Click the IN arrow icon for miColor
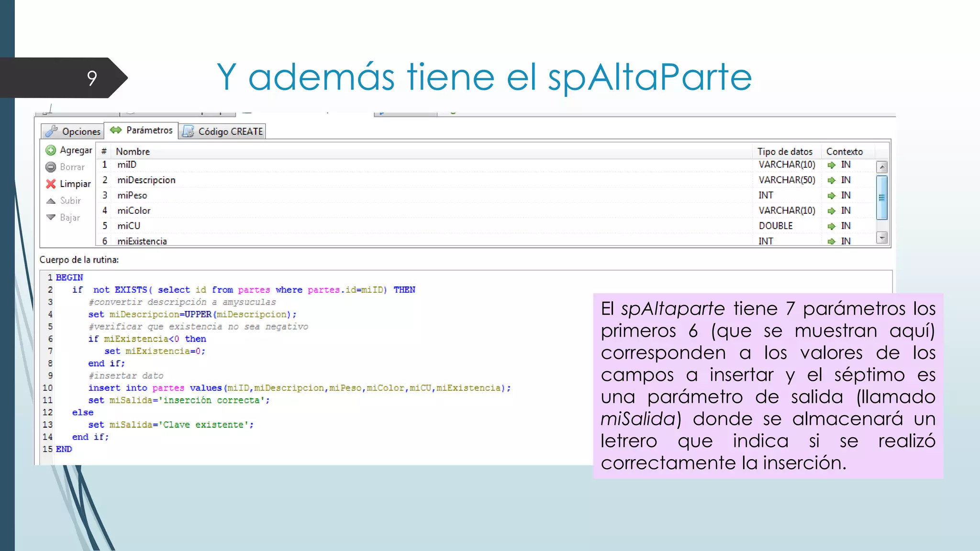Image resolution: width=980 pixels, height=551 pixels. 832,211
